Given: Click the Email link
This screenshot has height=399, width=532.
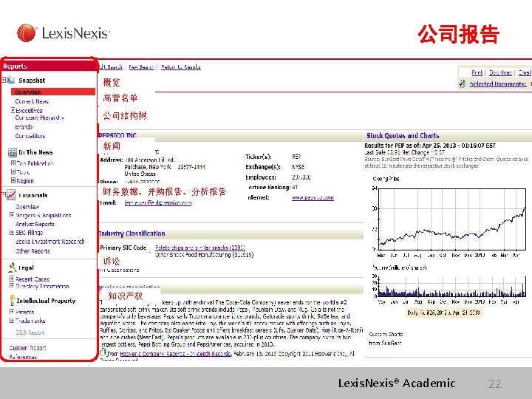Looking at the screenshot, I should [525, 72].
